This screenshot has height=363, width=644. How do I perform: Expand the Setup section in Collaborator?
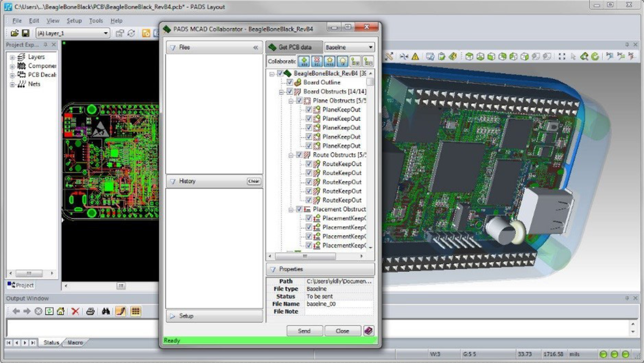(214, 316)
